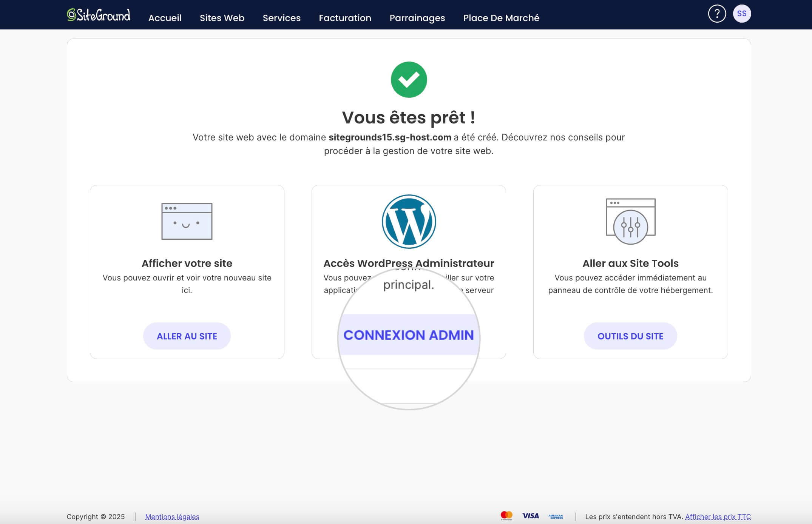Click the Accès WordPress Administrateur title

click(409, 263)
